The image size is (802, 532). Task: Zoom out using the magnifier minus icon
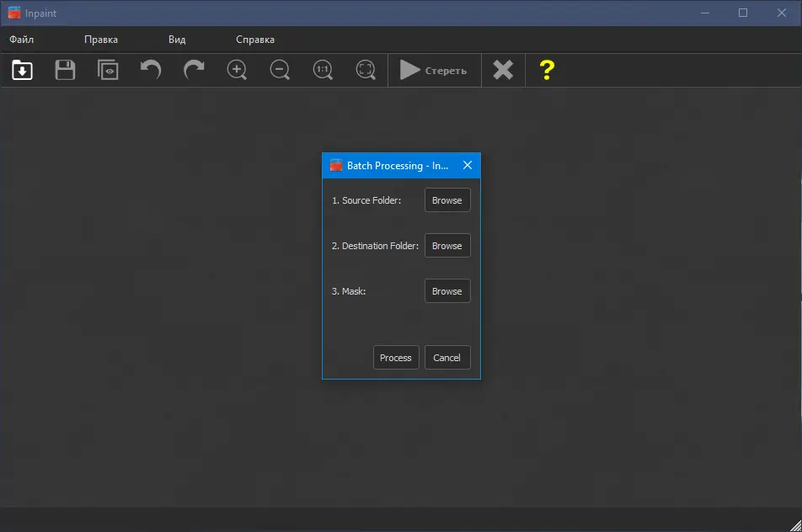pyautogui.click(x=280, y=70)
